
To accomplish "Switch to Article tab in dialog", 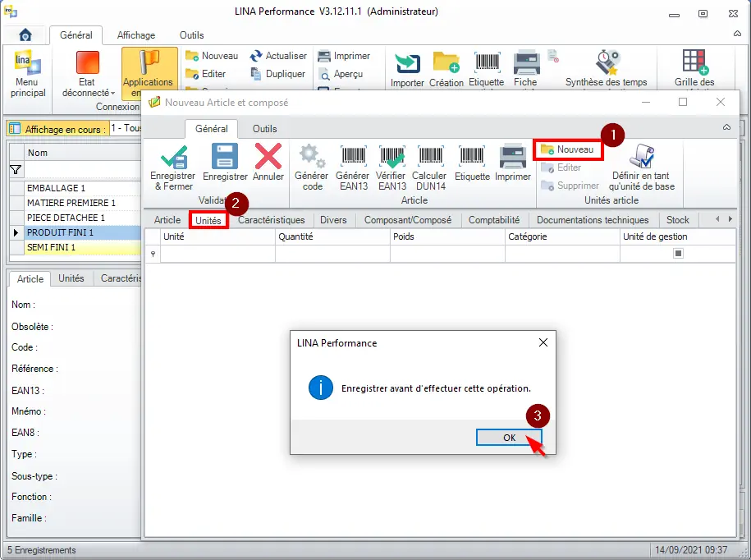I will coord(167,220).
